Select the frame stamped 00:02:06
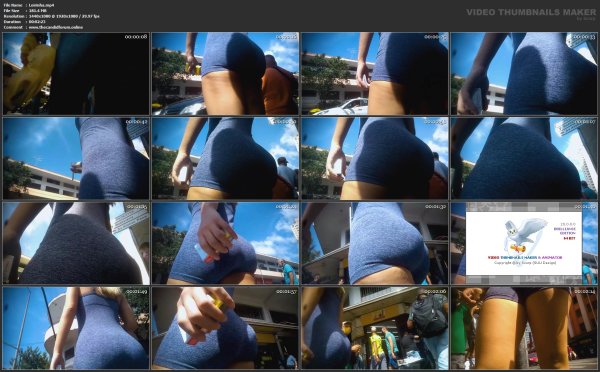 (x=375, y=328)
